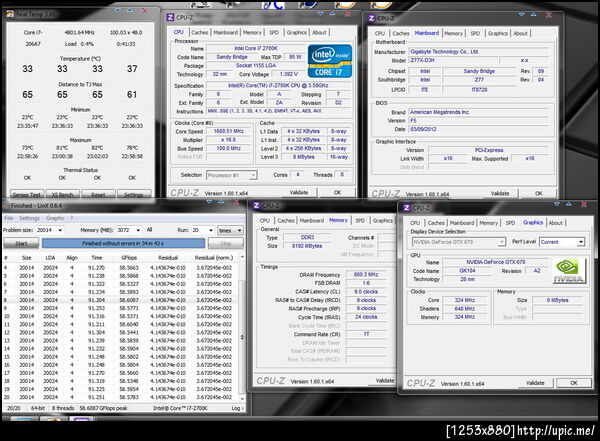Screen dimensions: 600x441
Task: Open NVIDIA GeForce GTX 670 device dropdown
Action: click(459, 242)
